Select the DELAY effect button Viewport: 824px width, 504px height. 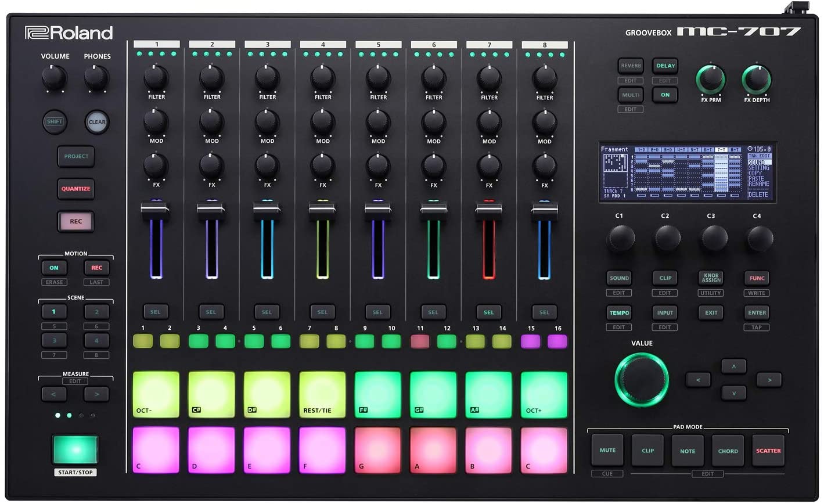(x=665, y=66)
